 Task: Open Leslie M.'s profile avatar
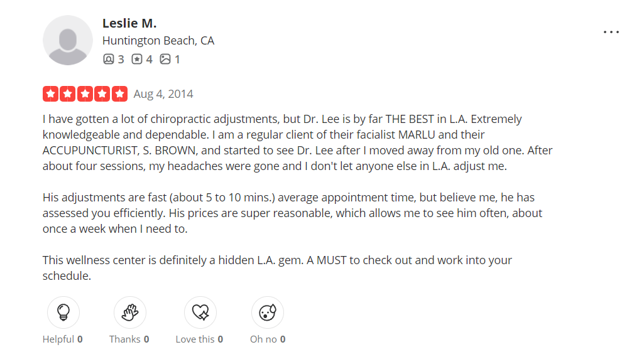point(67,40)
